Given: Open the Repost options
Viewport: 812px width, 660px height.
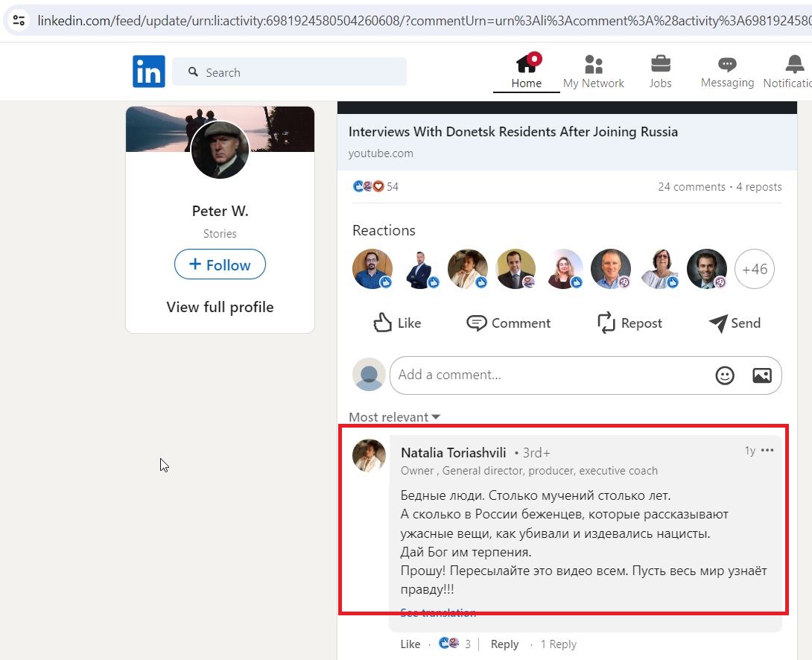Looking at the screenshot, I should pos(629,323).
